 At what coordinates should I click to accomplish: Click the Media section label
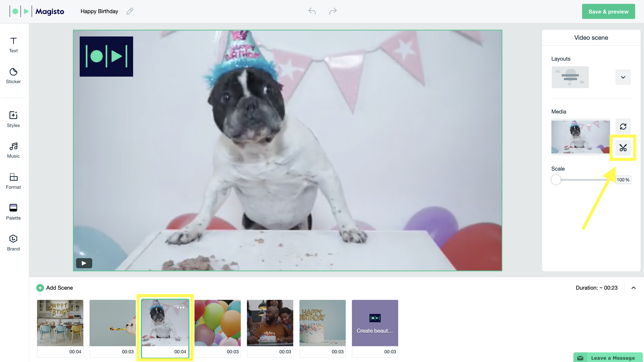pos(559,112)
